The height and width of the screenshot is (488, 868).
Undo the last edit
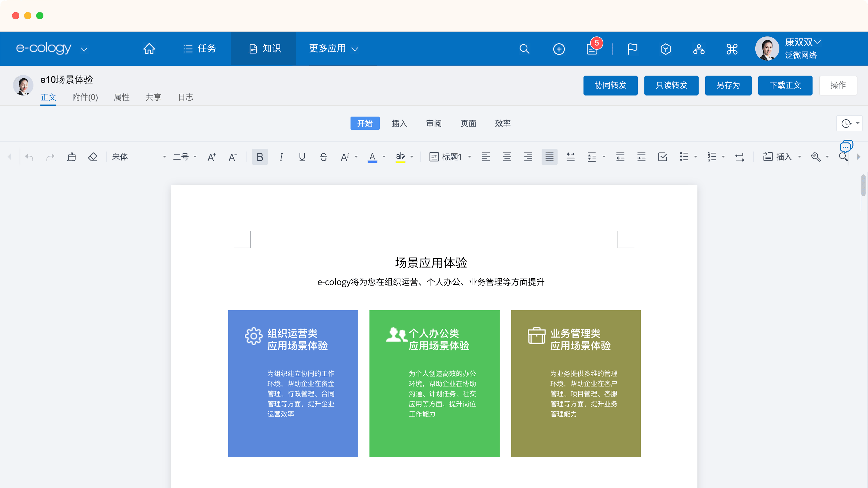[x=29, y=157]
